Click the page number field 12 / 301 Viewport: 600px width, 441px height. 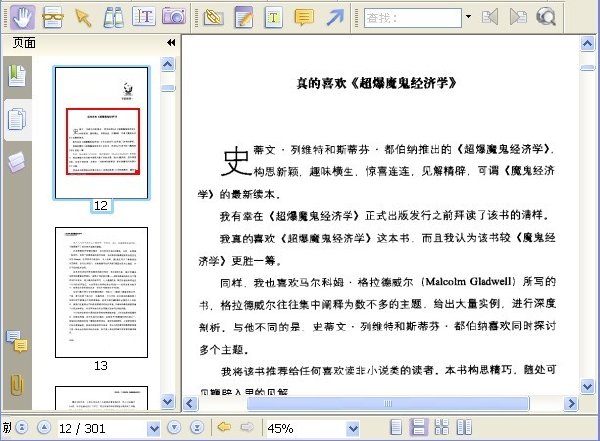(x=102, y=428)
